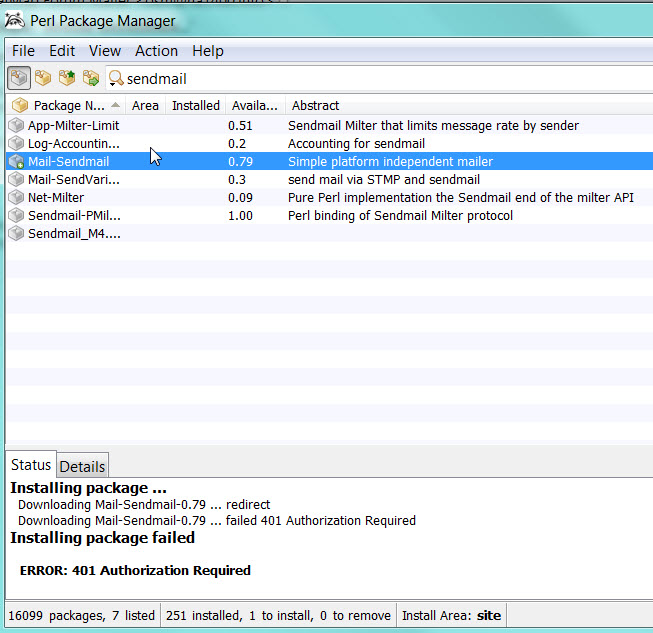Click abstract 'Accounting for sendmail'

[356, 144]
